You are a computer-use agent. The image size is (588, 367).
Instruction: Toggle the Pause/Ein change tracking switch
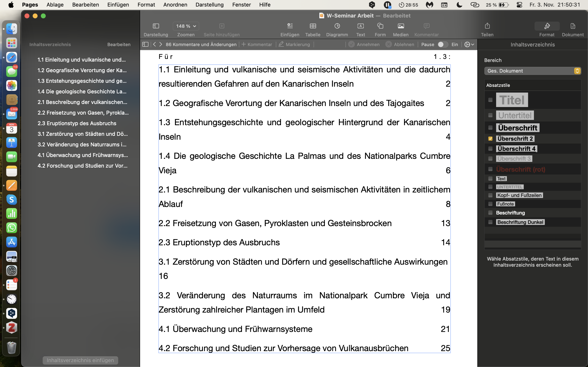click(442, 44)
